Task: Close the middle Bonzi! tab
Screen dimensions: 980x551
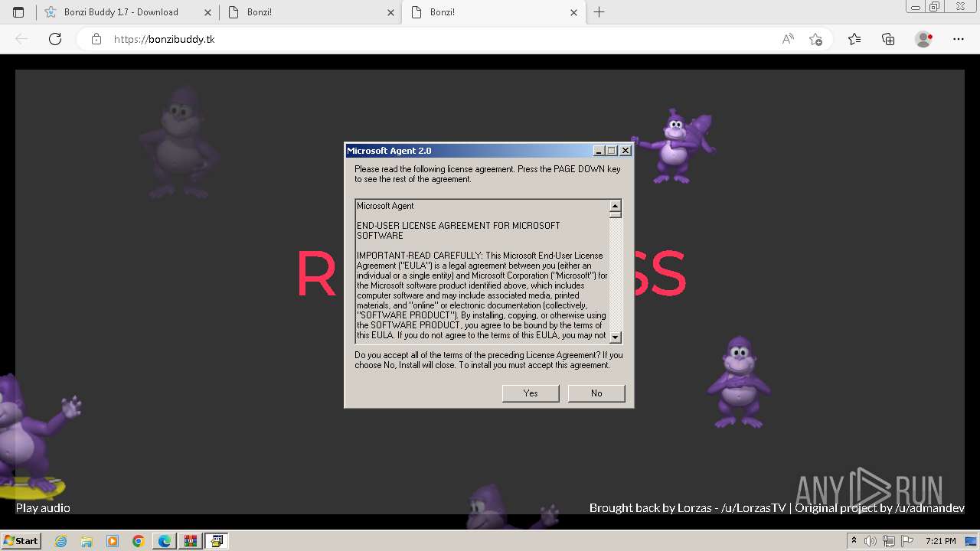Action: [x=390, y=12]
